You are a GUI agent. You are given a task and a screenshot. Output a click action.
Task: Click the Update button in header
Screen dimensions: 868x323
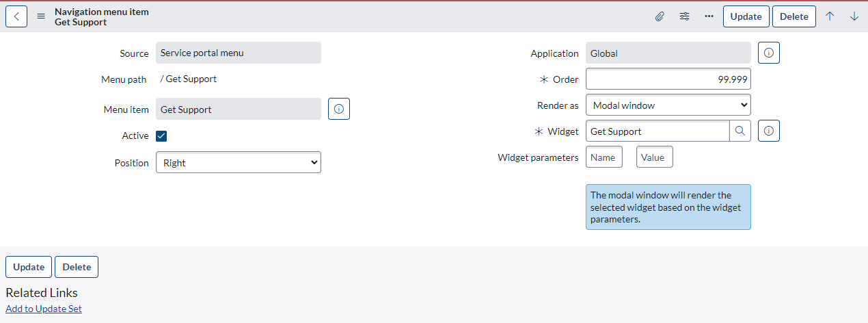click(746, 16)
